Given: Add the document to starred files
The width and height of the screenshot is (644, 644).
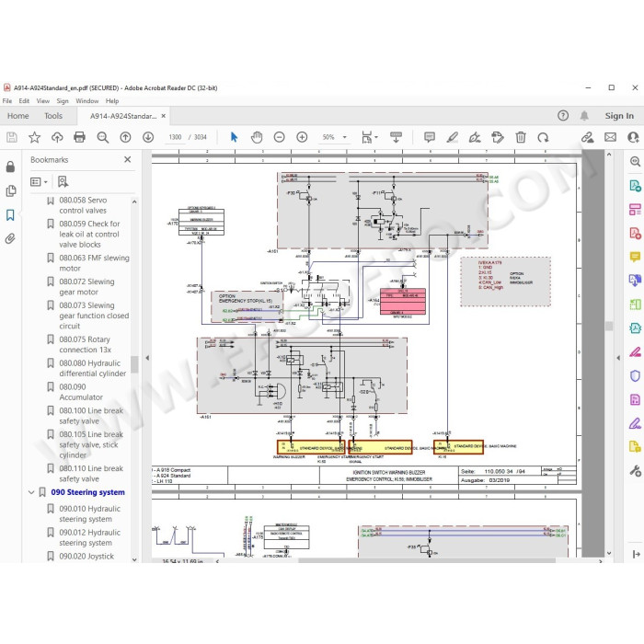Looking at the screenshot, I should click(x=35, y=137).
